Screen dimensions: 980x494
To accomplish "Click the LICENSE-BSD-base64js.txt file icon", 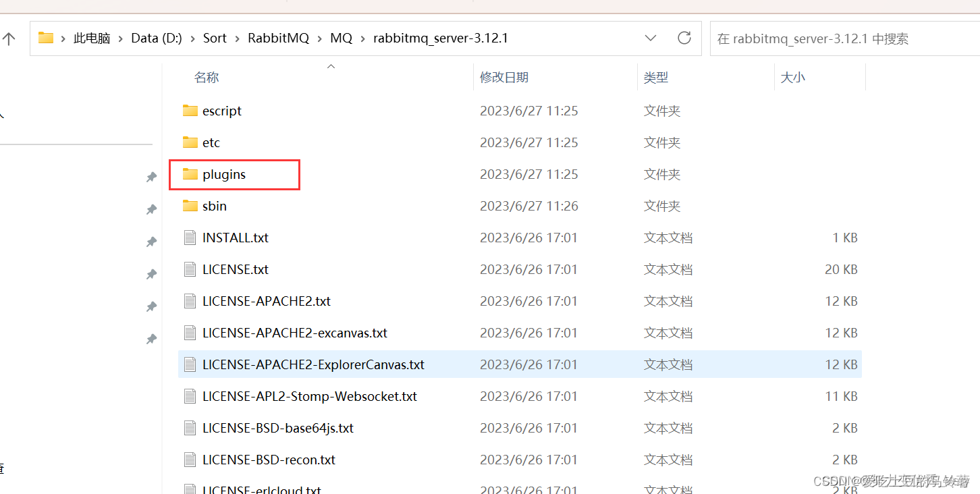I will (x=190, y=428).
